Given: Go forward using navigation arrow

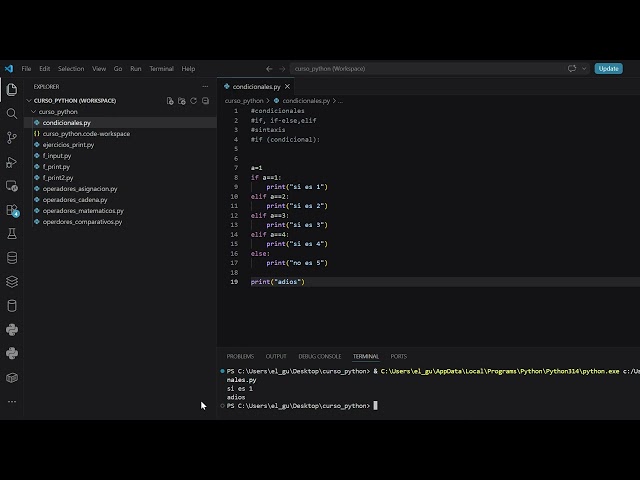Looking at the screenshot, I should click(x=282, y=69).
